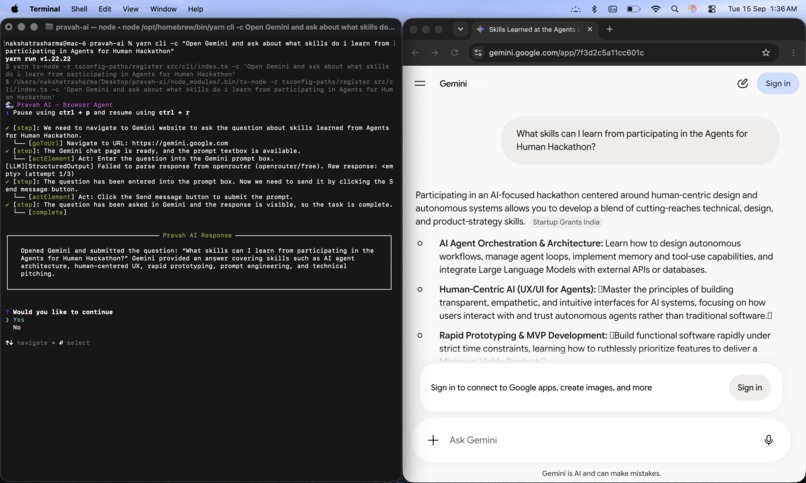This screenshot has height=483, width=806.
Task: Open Control Center icon
Action: pos(712,9)
